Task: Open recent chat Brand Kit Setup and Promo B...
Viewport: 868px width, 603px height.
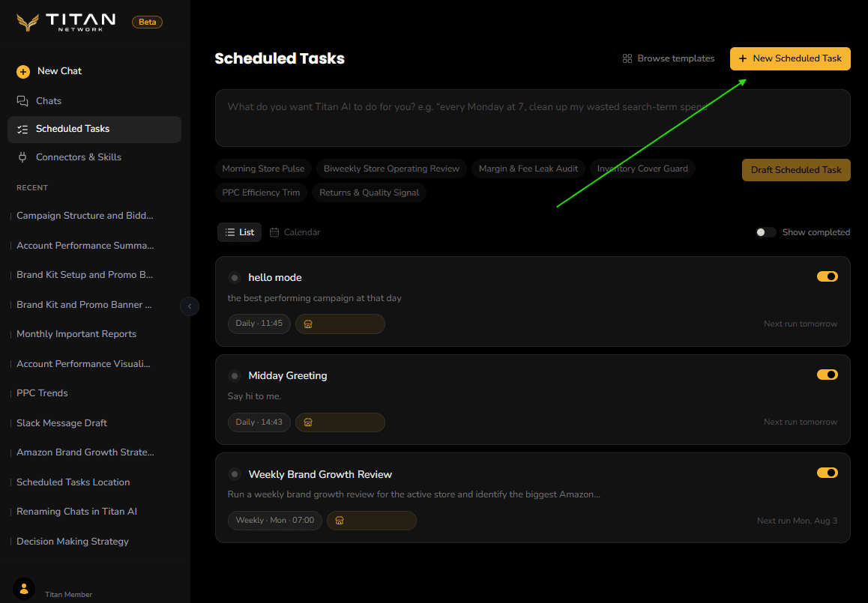Action: [85, 275]
